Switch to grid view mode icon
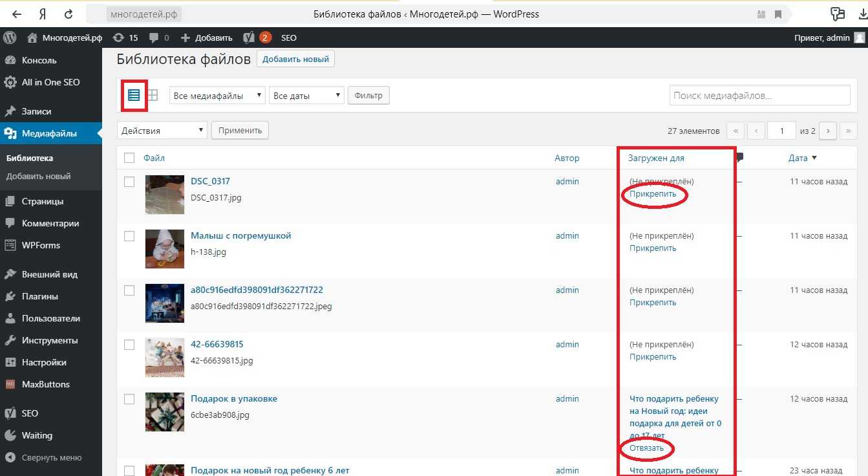This screenshot has width=868, height=476. (x=153, y=96)
